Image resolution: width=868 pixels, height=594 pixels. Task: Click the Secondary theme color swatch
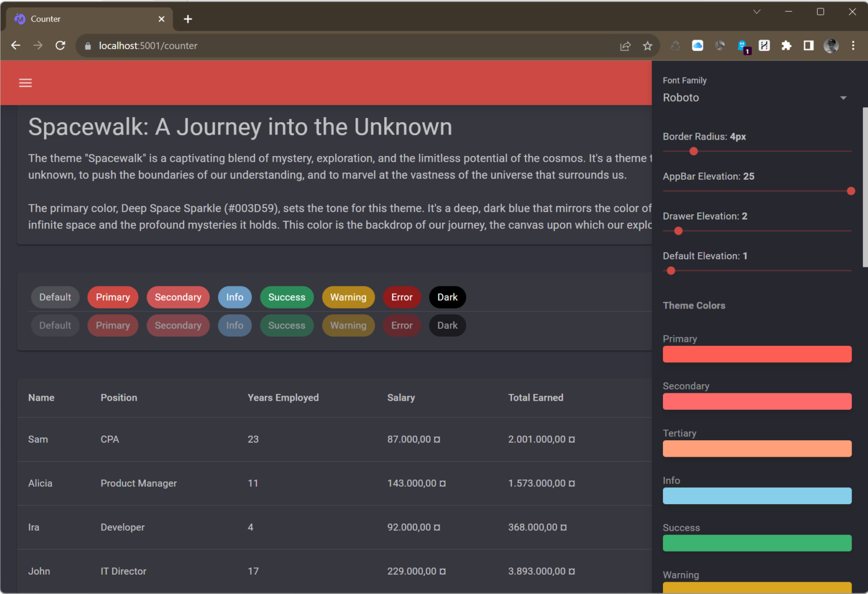757,401
